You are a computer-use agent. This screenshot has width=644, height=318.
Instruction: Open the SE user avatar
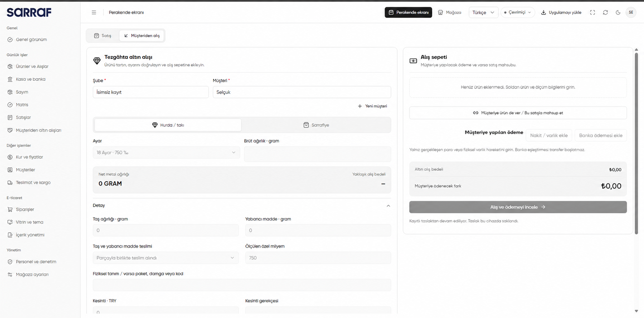[x=631, y=12]
